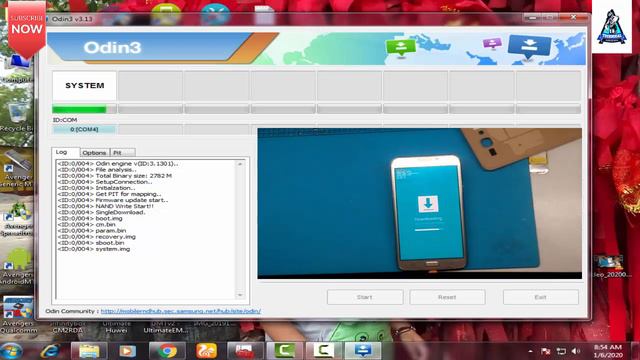Select the log line 'SingleDownload.'
Viewport: 640px width, 360px height.
pos(101,212)
